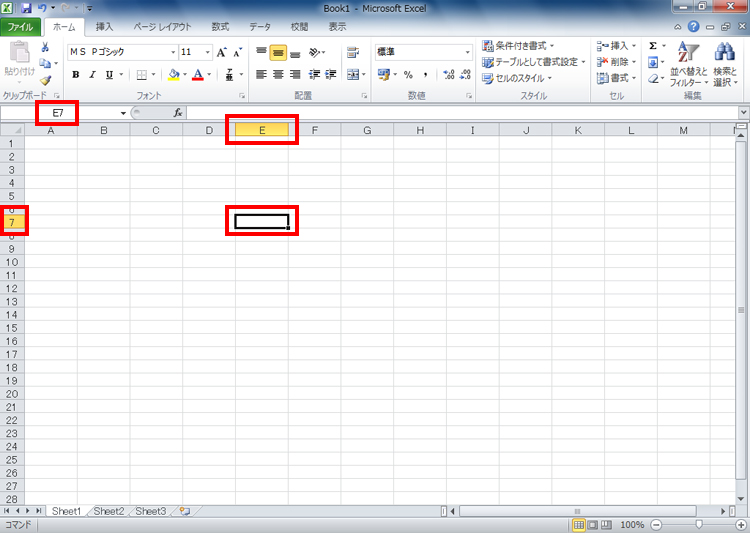Increase font size with large A icon
This screenshot has width=750, height=533.
(221, 52)
